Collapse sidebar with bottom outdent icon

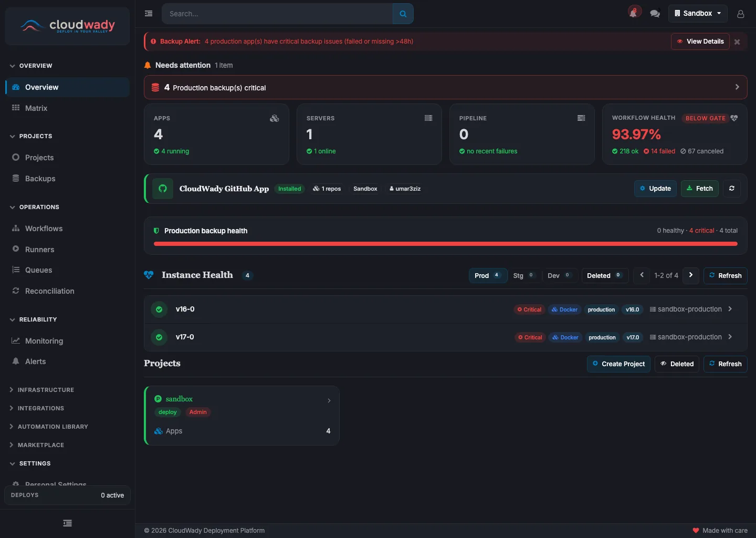(x=67, y=523)
